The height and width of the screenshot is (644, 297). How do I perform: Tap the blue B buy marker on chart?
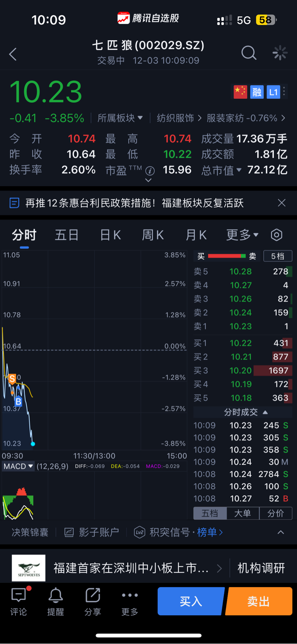click(x=18, y=402)
